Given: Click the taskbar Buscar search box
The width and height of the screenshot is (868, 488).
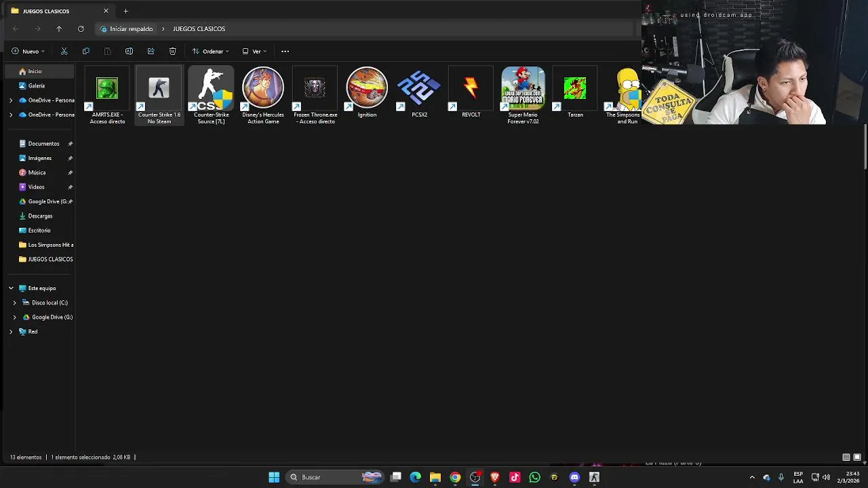Looking at the screenshot, I should point(335,477).
